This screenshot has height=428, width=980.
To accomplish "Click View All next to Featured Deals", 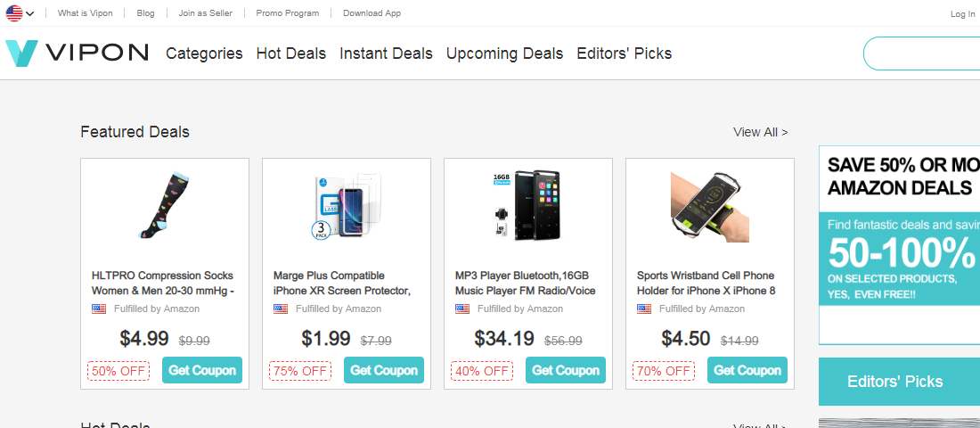I will (760, 132).
